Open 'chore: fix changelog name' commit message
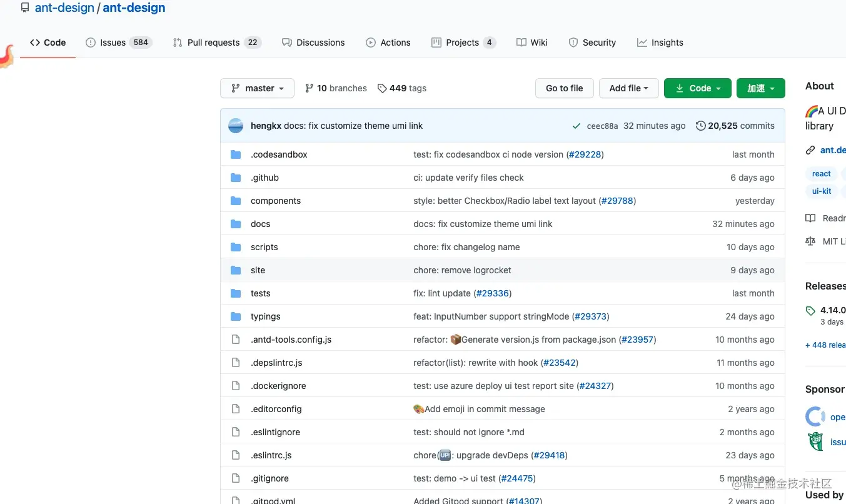 pos(466,247)
